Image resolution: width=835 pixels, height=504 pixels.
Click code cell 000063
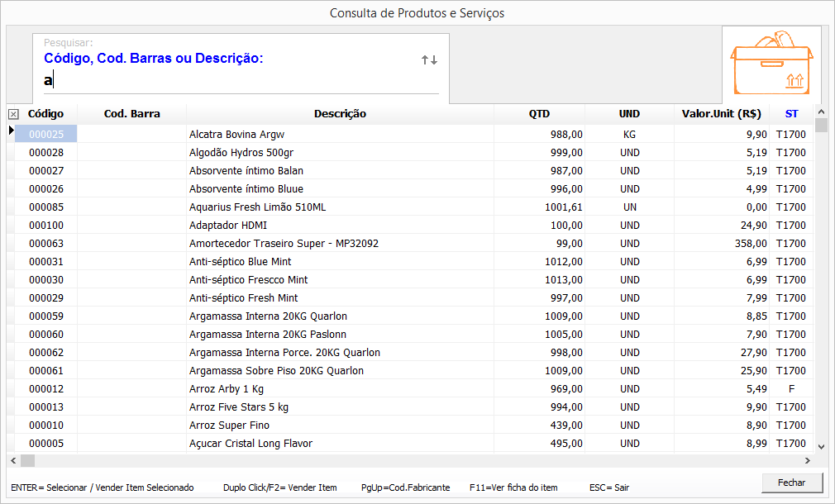(45, 243)
